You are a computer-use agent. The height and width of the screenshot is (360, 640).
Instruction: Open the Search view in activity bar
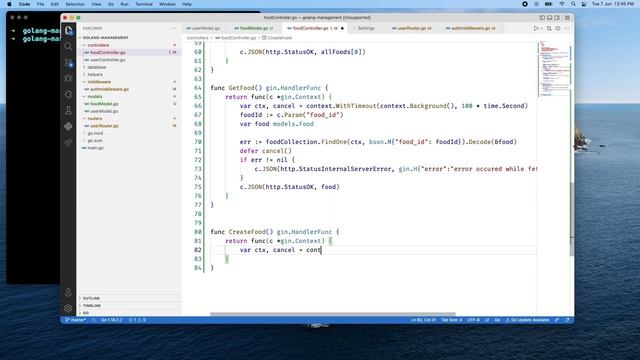pos(68,47)
